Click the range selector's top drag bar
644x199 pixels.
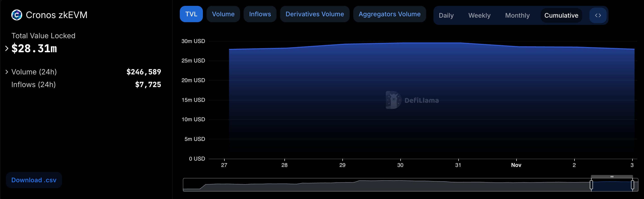[612, 177]
